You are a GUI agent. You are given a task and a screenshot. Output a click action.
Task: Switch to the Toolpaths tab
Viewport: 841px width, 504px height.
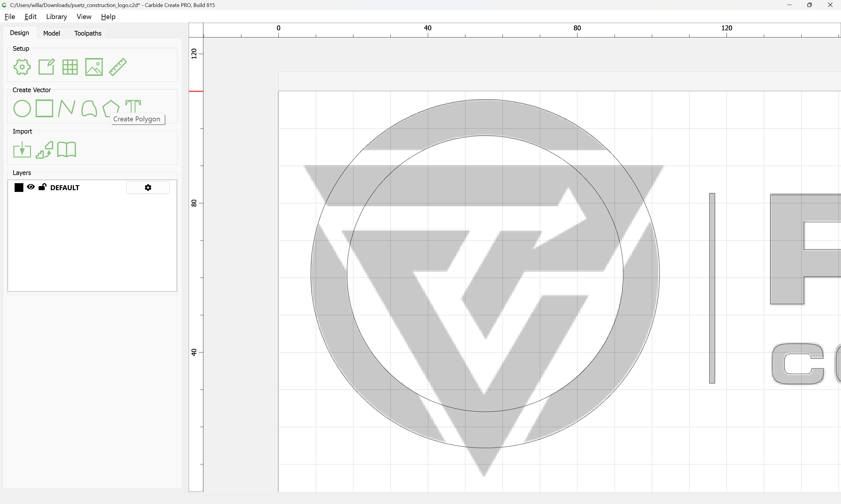tap(88, 33)
